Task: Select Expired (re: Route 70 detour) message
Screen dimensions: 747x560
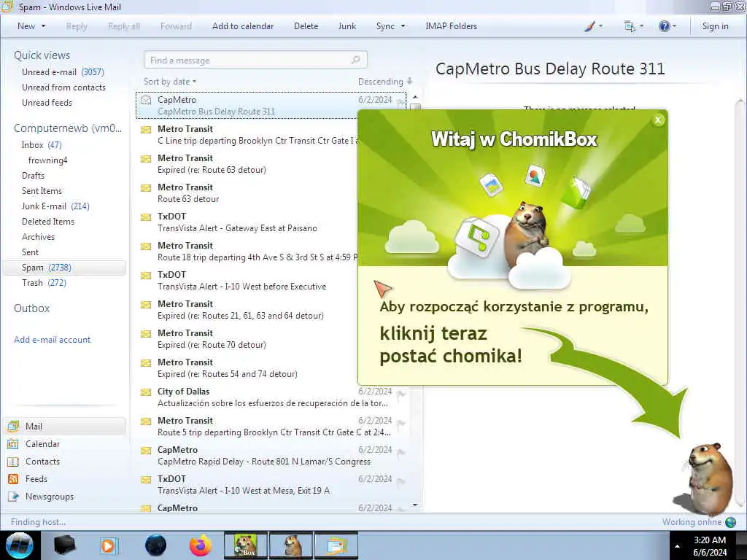Action: click(x=248, y=338)
